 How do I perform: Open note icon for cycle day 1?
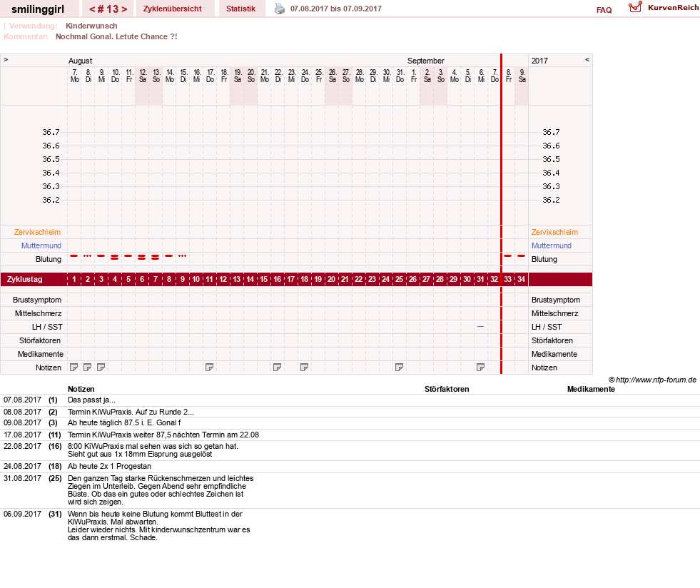click(x=74, y=367)
